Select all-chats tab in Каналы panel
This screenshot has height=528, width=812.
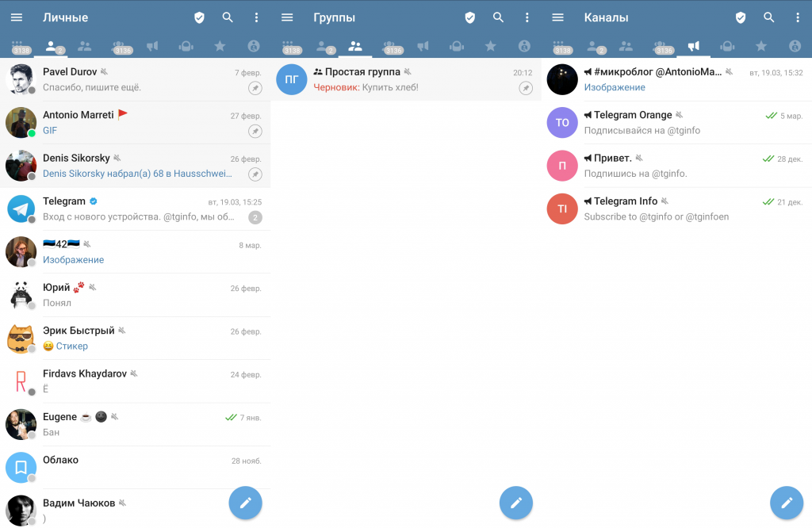click(x=562, y=47)
